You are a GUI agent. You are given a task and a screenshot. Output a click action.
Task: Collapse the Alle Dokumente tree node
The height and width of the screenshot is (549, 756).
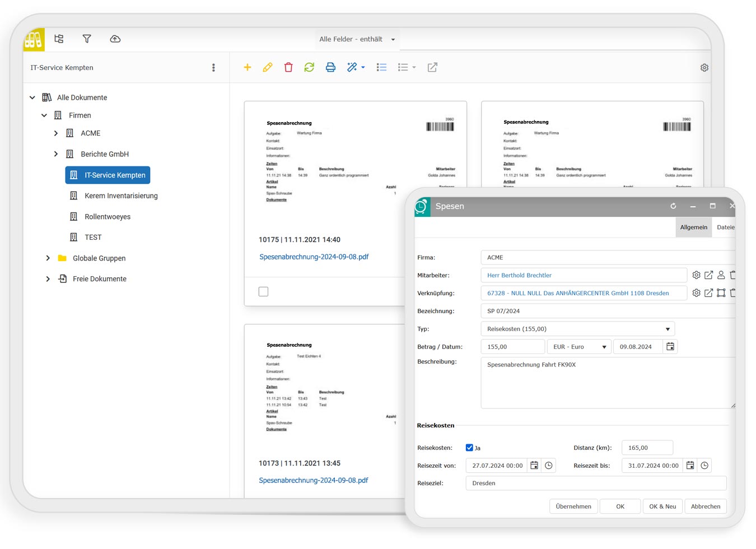[x=32, y=97]
